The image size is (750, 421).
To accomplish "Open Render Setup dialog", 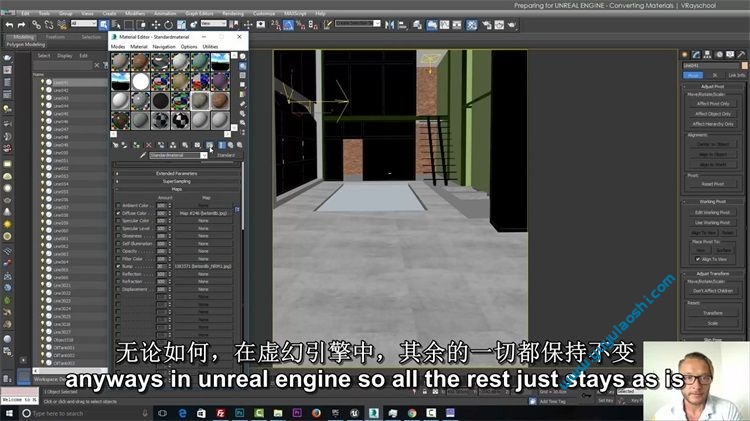I will (486, 25).
